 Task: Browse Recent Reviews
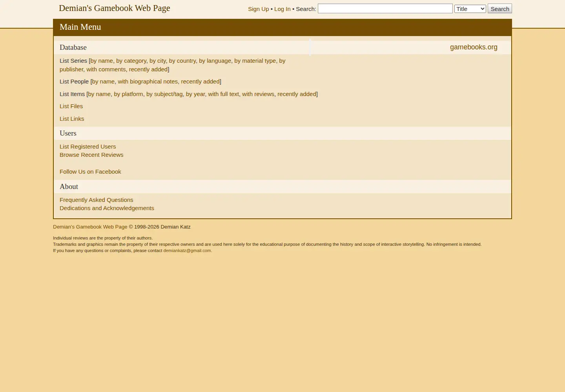pyautogui.click(x=91, y=155)
